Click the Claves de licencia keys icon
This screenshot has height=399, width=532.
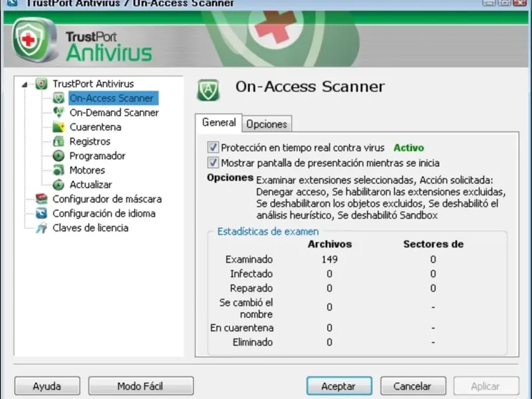coord(41,227)
